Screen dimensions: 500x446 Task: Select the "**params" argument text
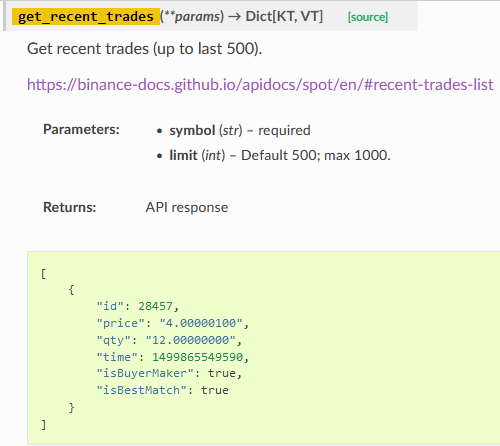[x=193, y=16]
